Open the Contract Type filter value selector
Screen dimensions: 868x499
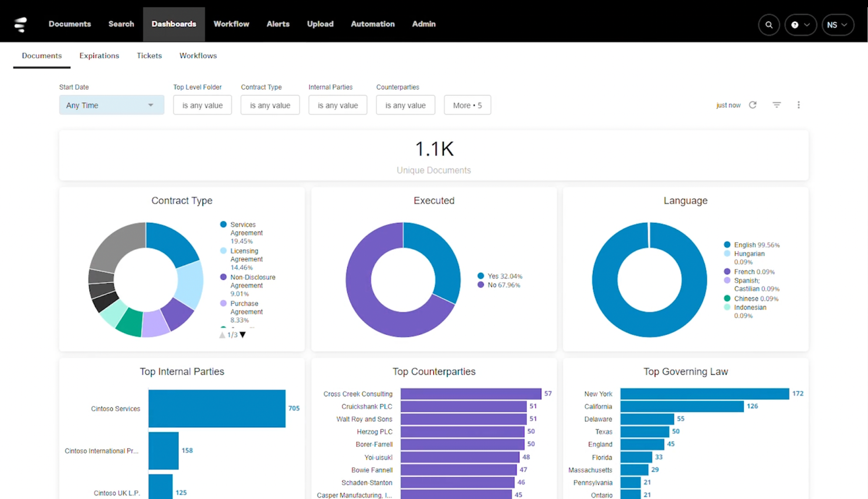pos(270,104)
